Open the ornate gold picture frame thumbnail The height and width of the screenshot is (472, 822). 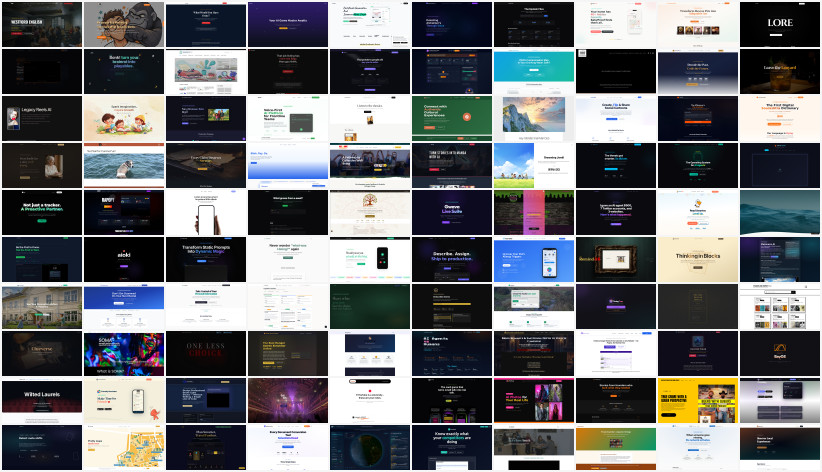coord(616,260)
